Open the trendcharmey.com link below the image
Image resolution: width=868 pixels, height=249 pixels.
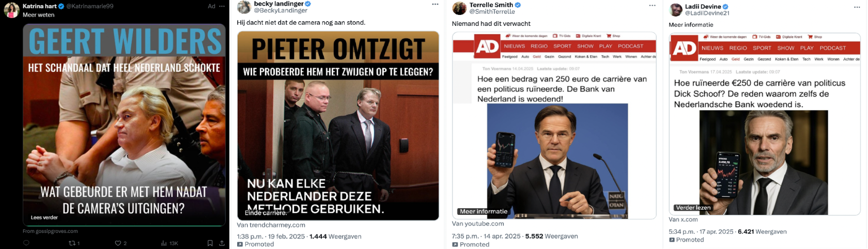coord(271,225)
